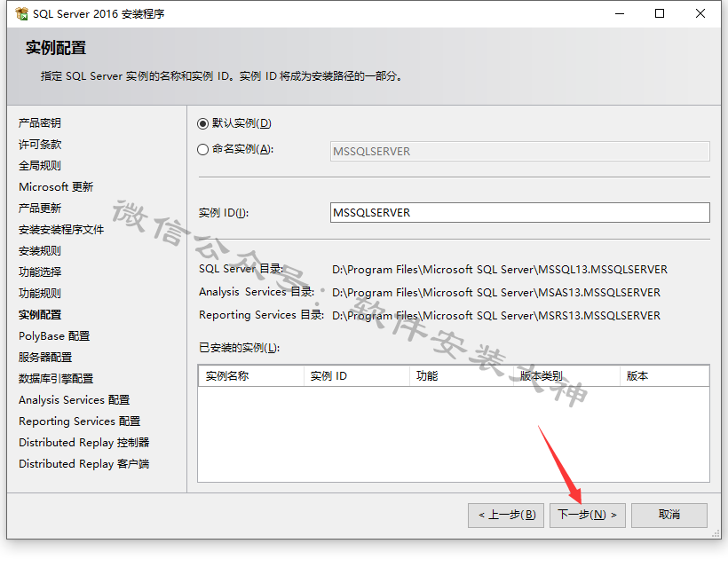Go back to the previous step

[x=506, y=516]
